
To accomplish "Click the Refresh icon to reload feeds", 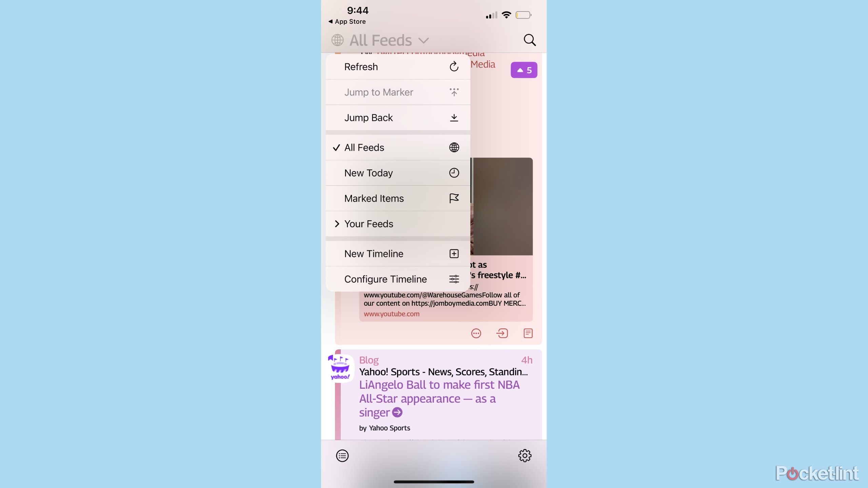I will [x=454, y=66].
